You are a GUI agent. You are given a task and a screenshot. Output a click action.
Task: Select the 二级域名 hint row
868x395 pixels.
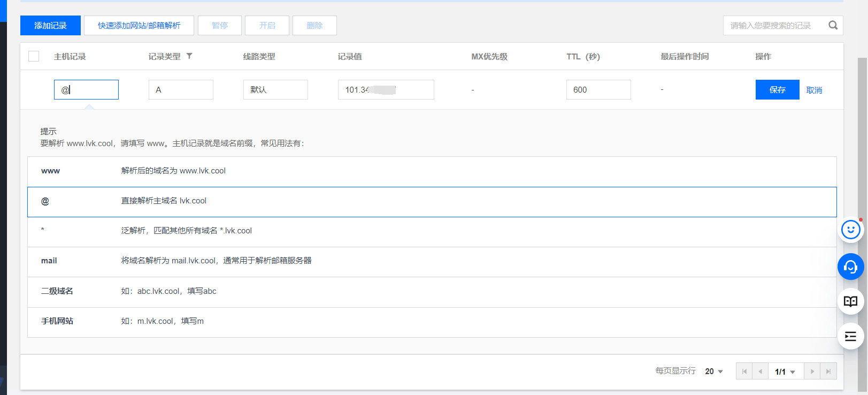click(432, 292)
